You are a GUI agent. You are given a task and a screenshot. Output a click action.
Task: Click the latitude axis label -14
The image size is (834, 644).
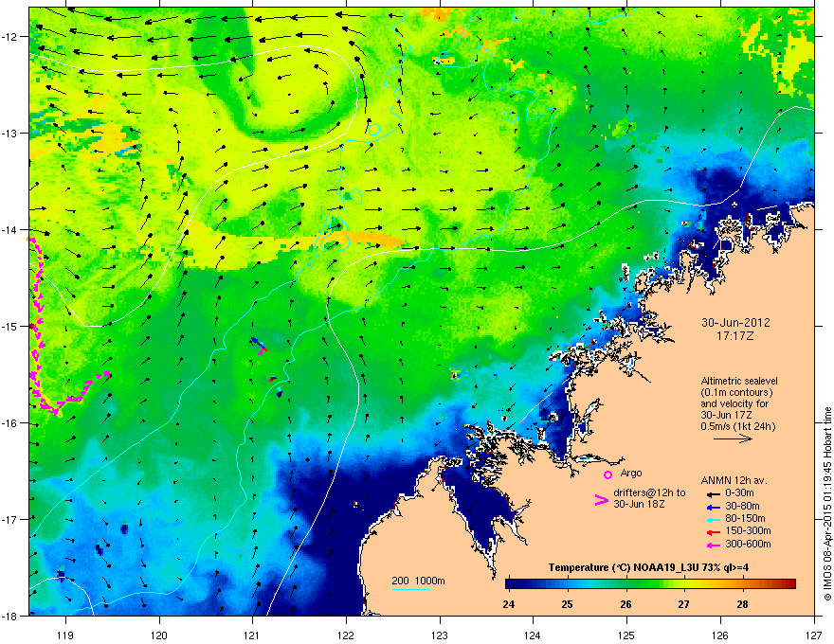coord(9,230)
